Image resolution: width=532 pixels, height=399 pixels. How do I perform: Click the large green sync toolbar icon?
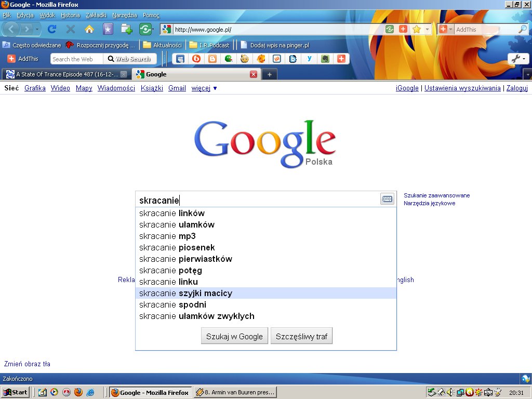(x=145, y=29)
